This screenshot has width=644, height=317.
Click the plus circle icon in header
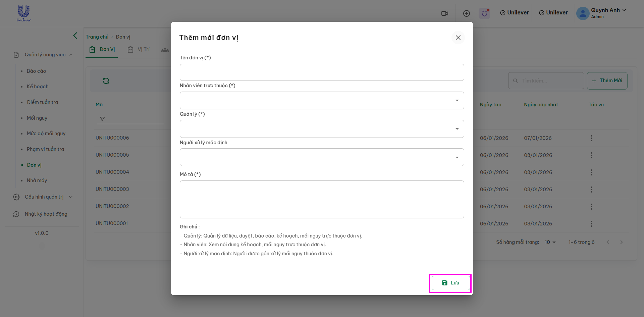tap(466, 13)
